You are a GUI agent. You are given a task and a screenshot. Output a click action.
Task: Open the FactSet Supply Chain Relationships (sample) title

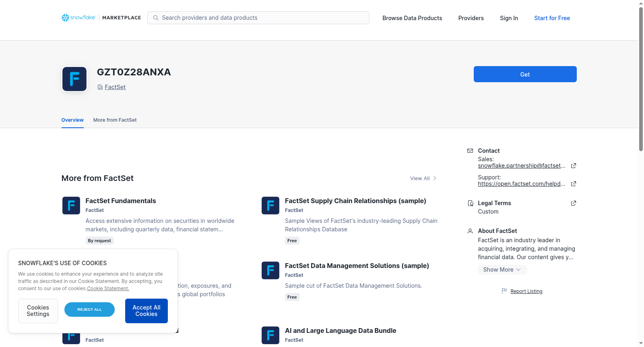tap(355, 201)
